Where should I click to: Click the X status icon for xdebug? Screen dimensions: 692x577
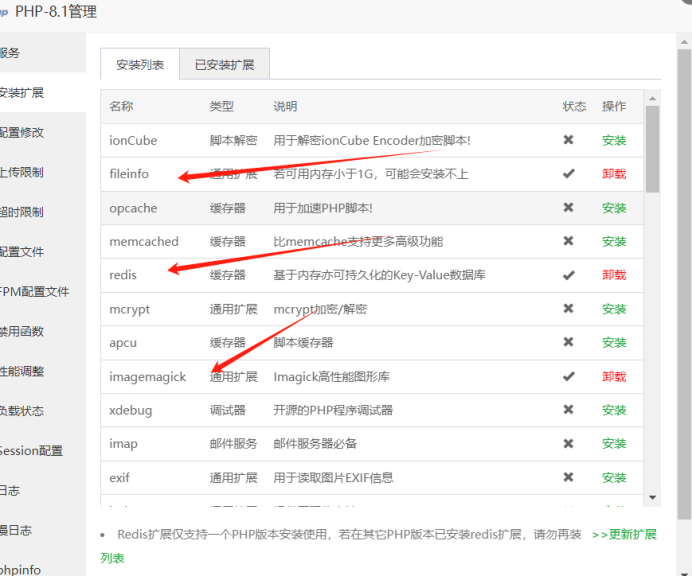[x=568, y=410]
